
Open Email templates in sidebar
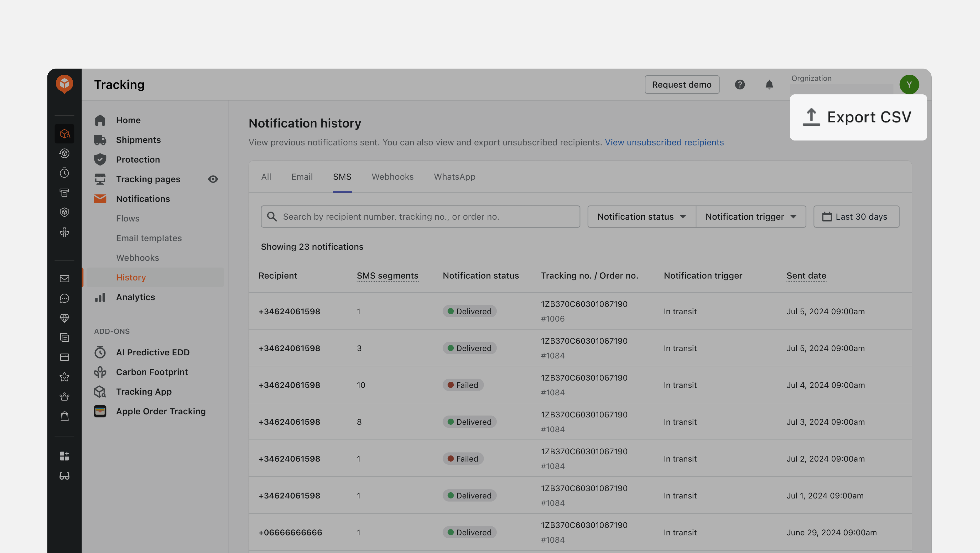pyautogui.click(x=149, y=238)
